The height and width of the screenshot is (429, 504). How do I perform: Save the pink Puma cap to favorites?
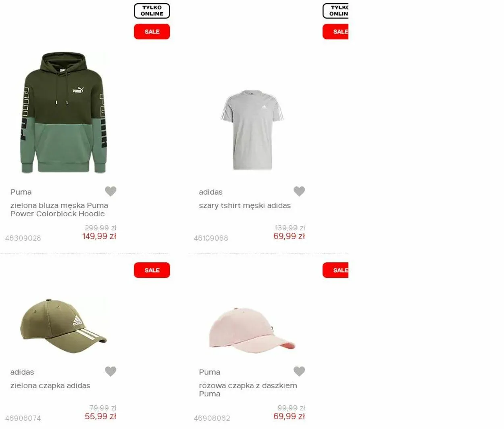click(299, 371)
